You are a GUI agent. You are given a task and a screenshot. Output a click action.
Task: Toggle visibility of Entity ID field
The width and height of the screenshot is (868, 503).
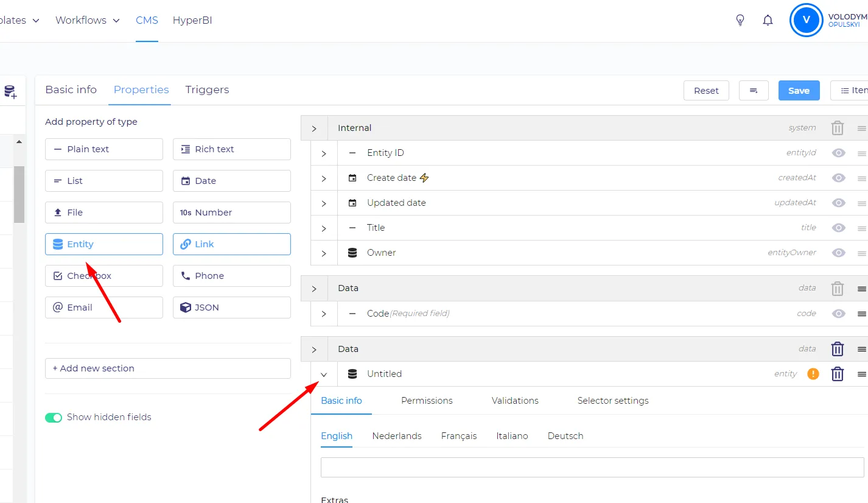pos(839,153)
